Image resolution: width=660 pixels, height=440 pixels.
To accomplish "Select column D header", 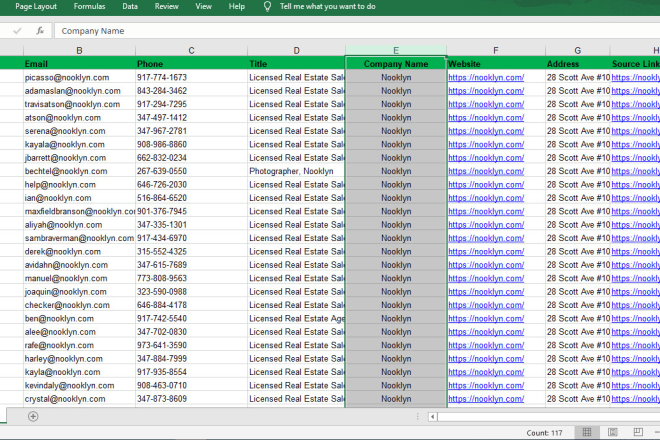I will click(296, 51).
